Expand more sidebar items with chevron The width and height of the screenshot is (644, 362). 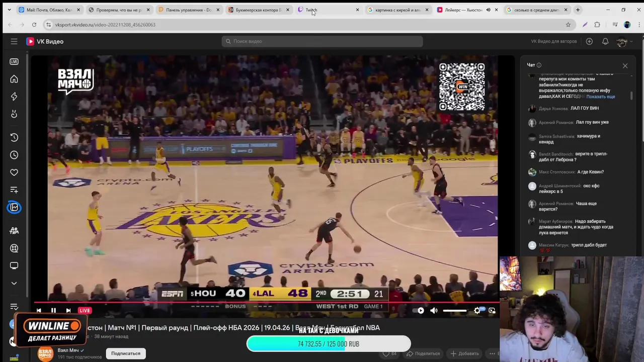(14, 283)
